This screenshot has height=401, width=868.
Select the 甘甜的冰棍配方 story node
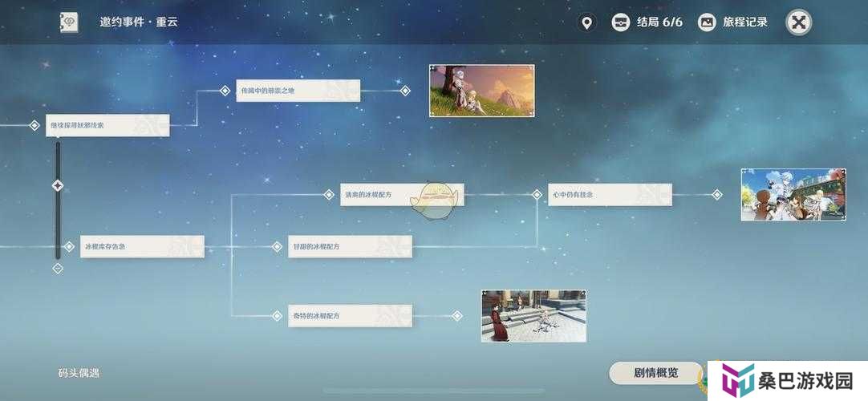coord(350,247)
